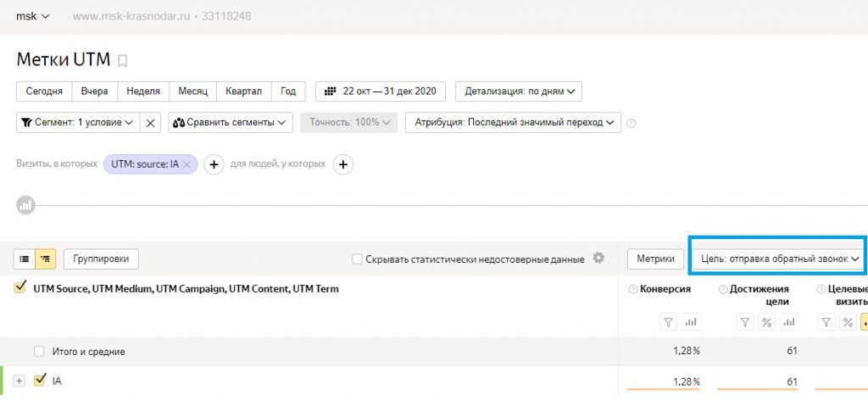Toggle the Итого и средние checkbox

pos(39,351)
